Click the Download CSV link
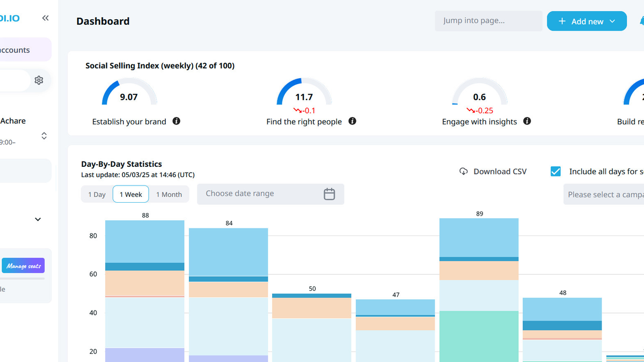Viewport: 644px width, 362px height. pos(493,172)
